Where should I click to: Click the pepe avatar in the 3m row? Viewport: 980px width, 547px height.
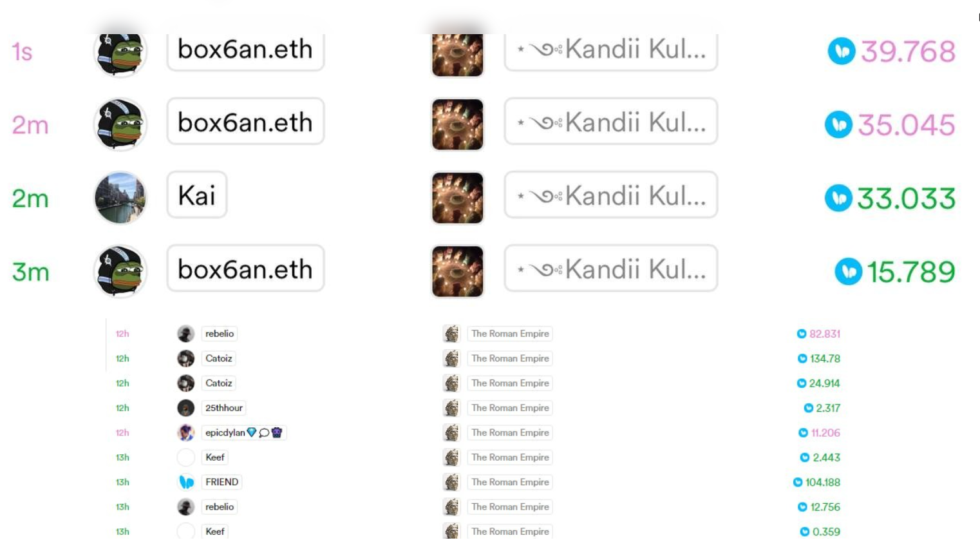(x=120, y=271)
